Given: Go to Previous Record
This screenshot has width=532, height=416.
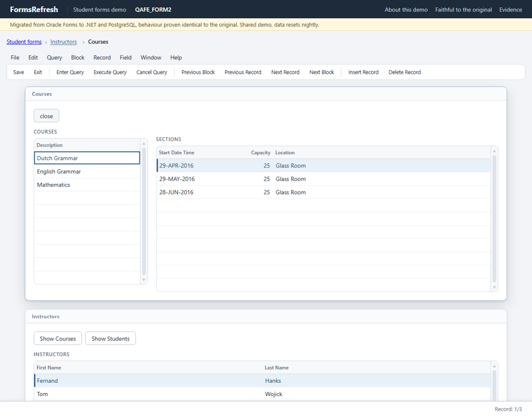Looking at the screenshot, I should click(x=243, y=73).
